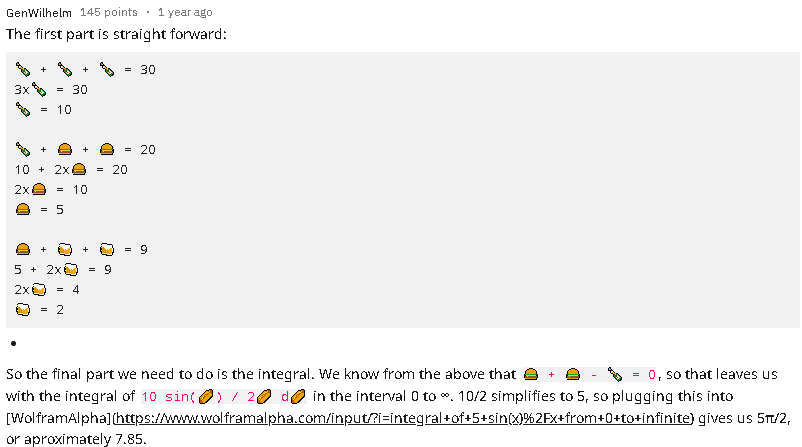Click the burger emoji in '2x burger = 10' line
Image resolution: width=802 pixels, height=447 pixels.
tap(39, 190)
